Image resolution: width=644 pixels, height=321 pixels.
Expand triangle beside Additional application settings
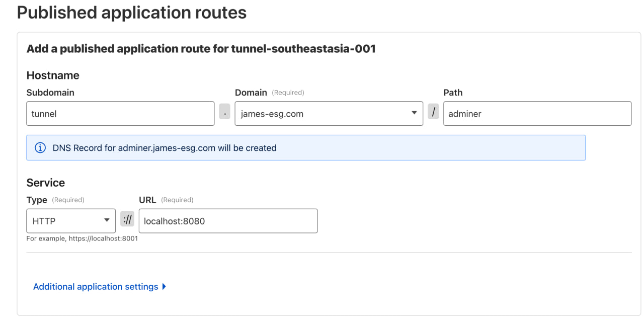(x=164, y=287)
